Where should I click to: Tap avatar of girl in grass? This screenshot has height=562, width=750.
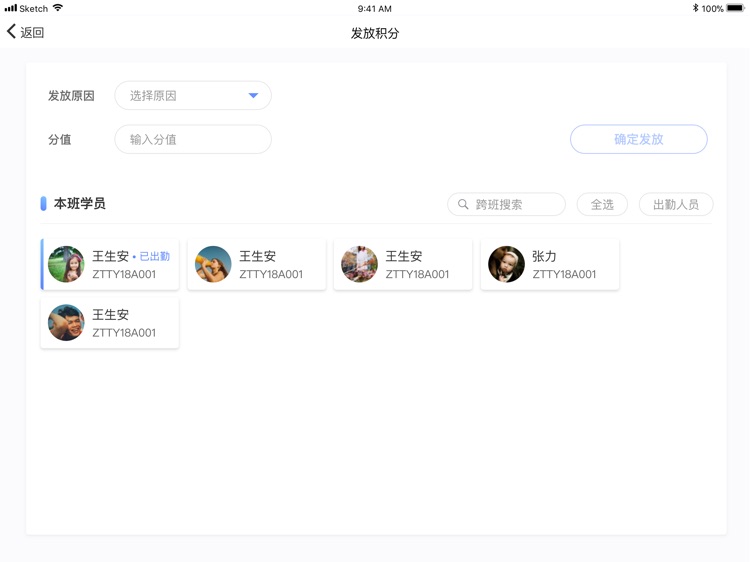pos(66,264)
